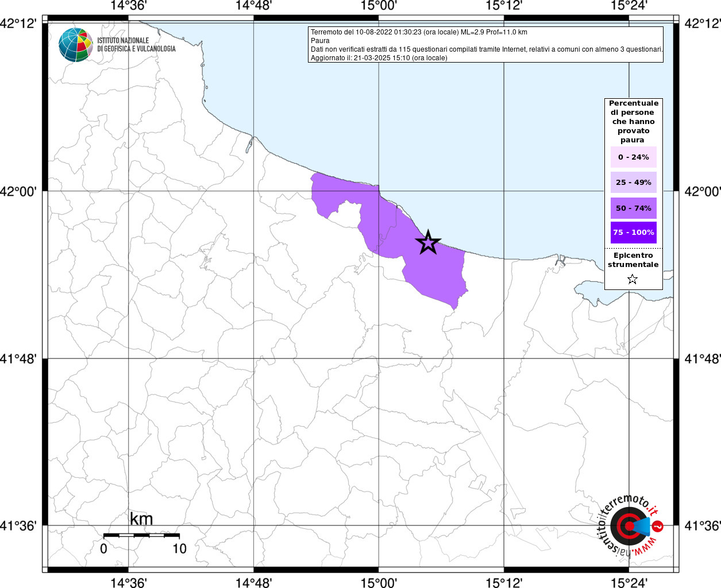721x588 pixels.
Task: Click the top axis label 14°36'
Action: coord(129,6)
